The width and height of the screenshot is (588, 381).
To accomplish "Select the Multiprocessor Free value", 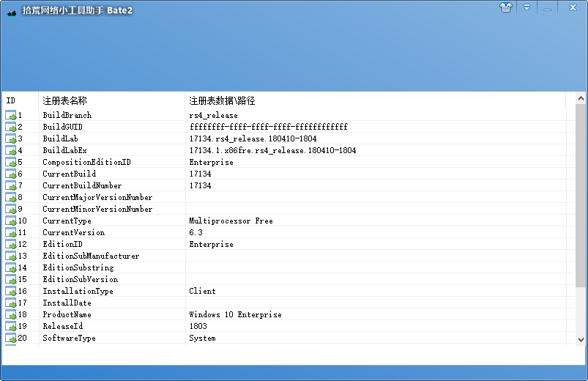I will pos(231,221).
